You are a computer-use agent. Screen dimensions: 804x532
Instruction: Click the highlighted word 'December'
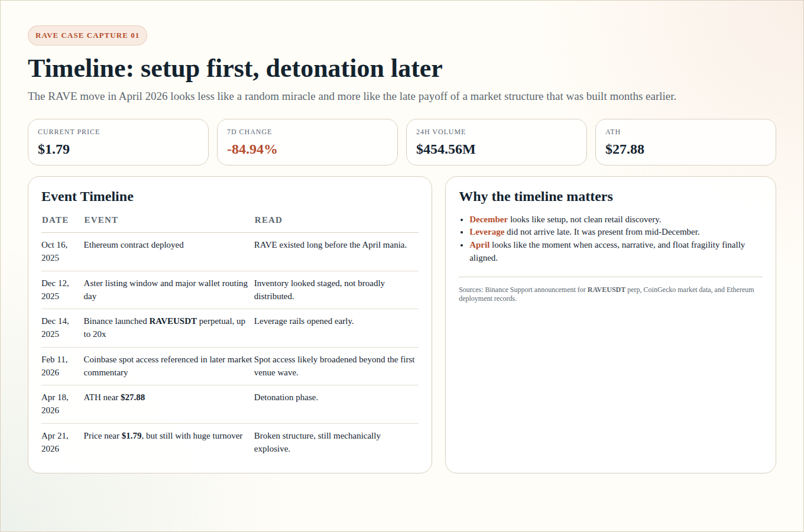pos(488,219)
